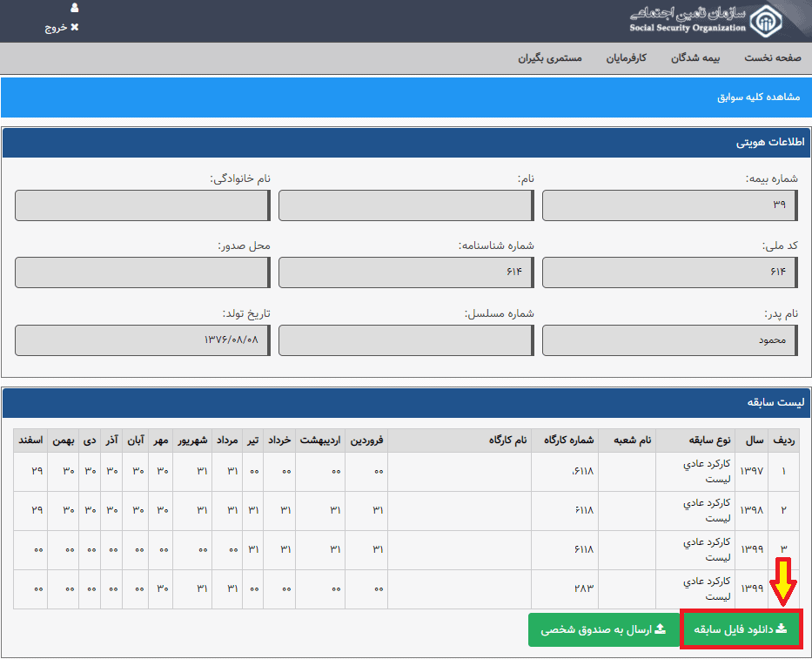Screen dimensions: 812x659
Task: Click the شهریور column header
Action: 192,440
